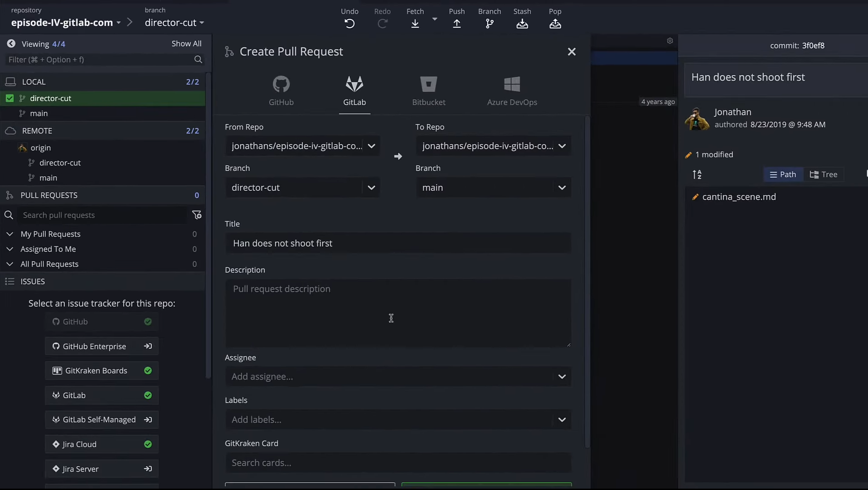Click the pull request Description text area
The height and width of the screenshot is (490, 868).
[x=398, y=313]
